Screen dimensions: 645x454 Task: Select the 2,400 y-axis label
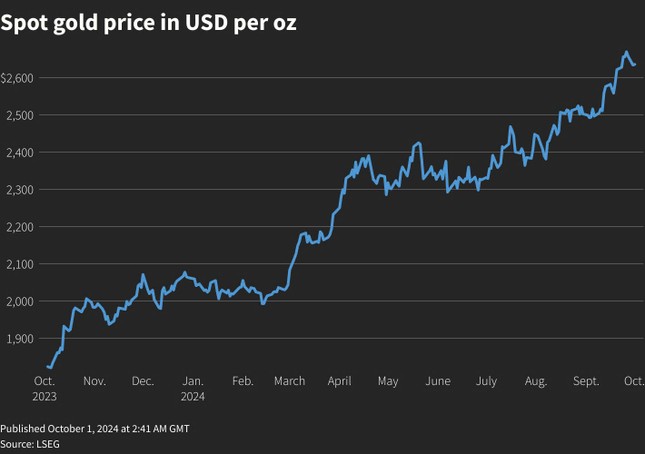click(x=19, y=152)
